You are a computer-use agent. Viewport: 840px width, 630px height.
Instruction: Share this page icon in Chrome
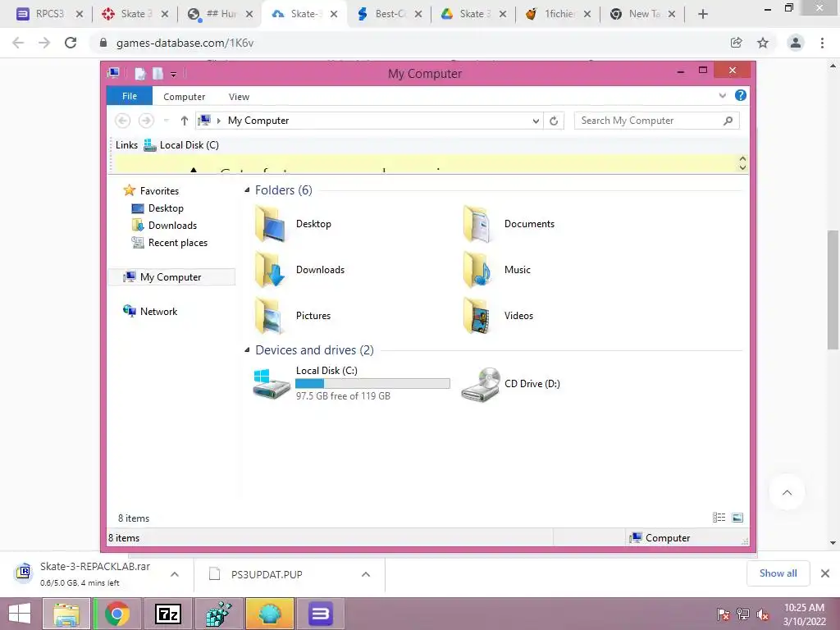736,43
